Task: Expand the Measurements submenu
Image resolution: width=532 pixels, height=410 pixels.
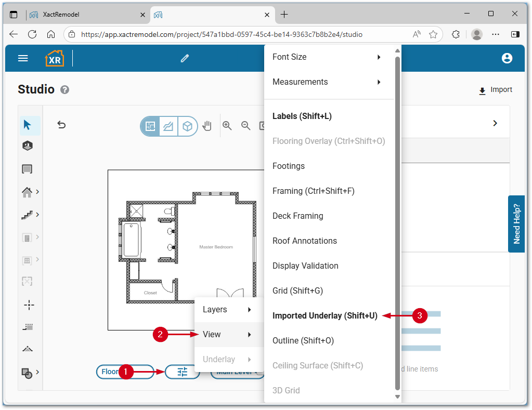Action: [x=327, y=82]
